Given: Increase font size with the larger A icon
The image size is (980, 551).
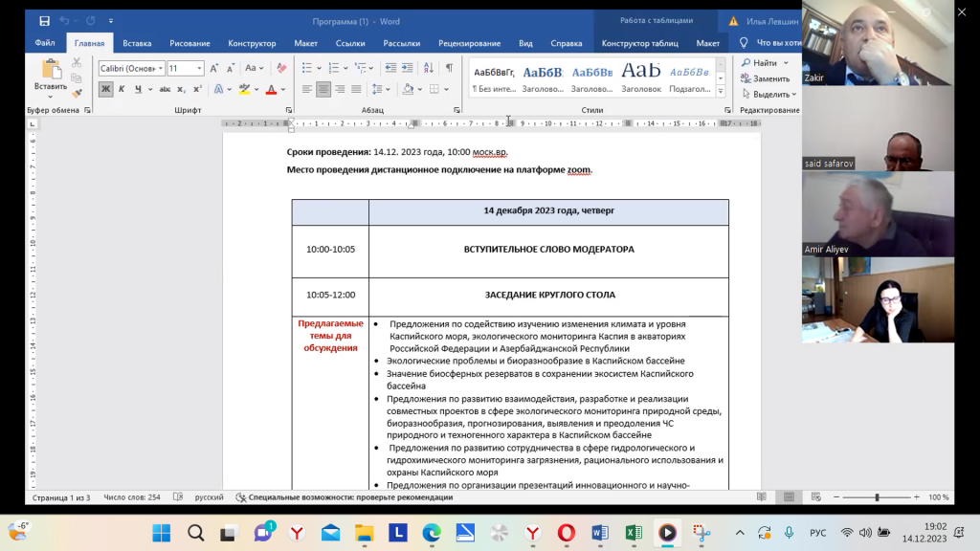Looking at the screenshot, I should 214,68.
